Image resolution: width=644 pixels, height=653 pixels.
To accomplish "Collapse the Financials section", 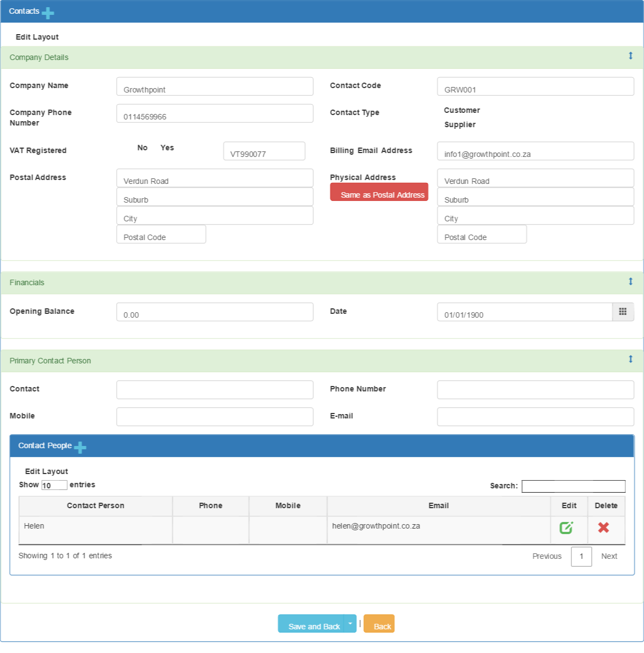I will tap(630, 281).
